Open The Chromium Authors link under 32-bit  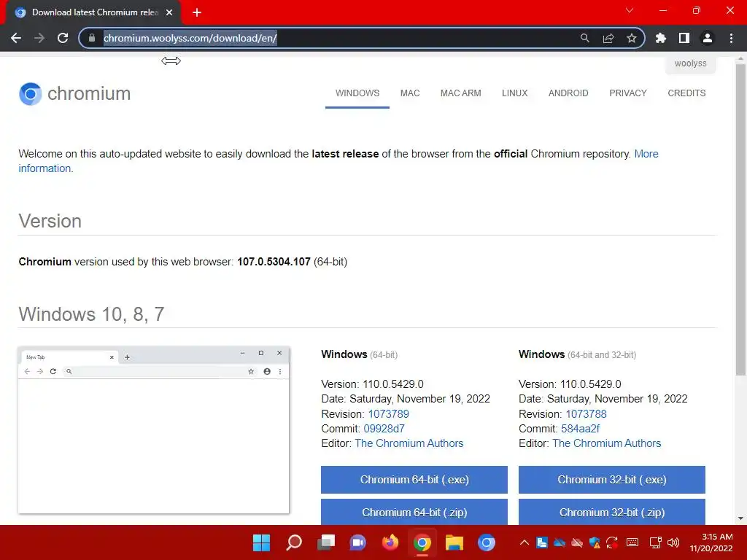click(x=606, y=443)
